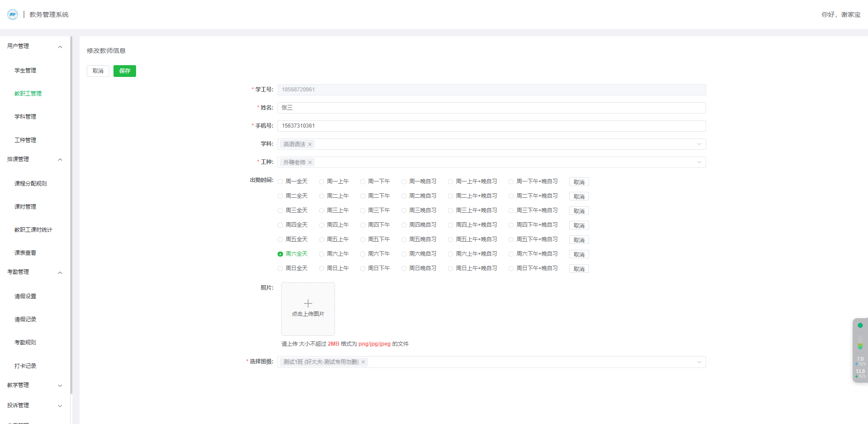
Task: Go to 请假设置 page
Action: click(x=25, y=296)
